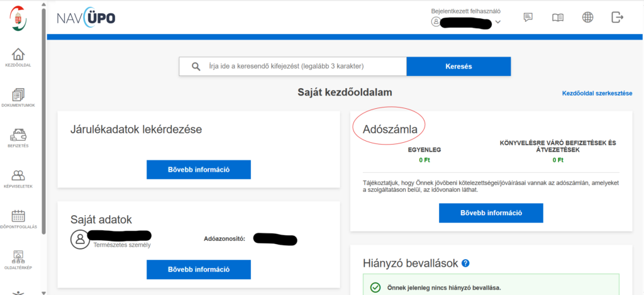Click the user avatar icon in header
The image size is (644, 295).
pos(436,22)
